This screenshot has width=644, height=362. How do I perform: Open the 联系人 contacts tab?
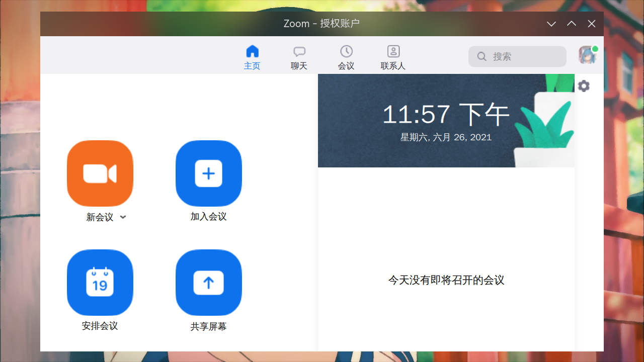tap(393, 57)
